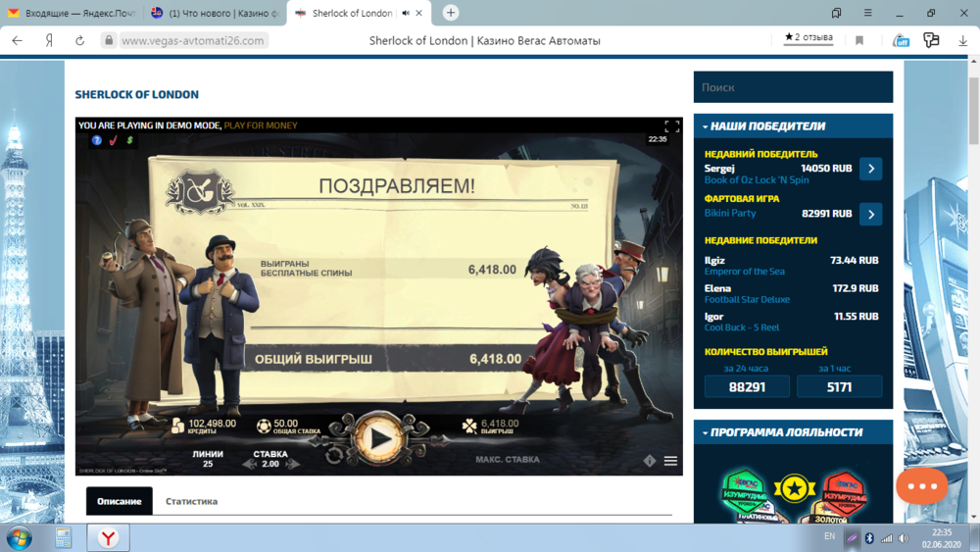Switch to Статистика tab
The height and width of the screenshot is (552, 980).
click(191, 501)
